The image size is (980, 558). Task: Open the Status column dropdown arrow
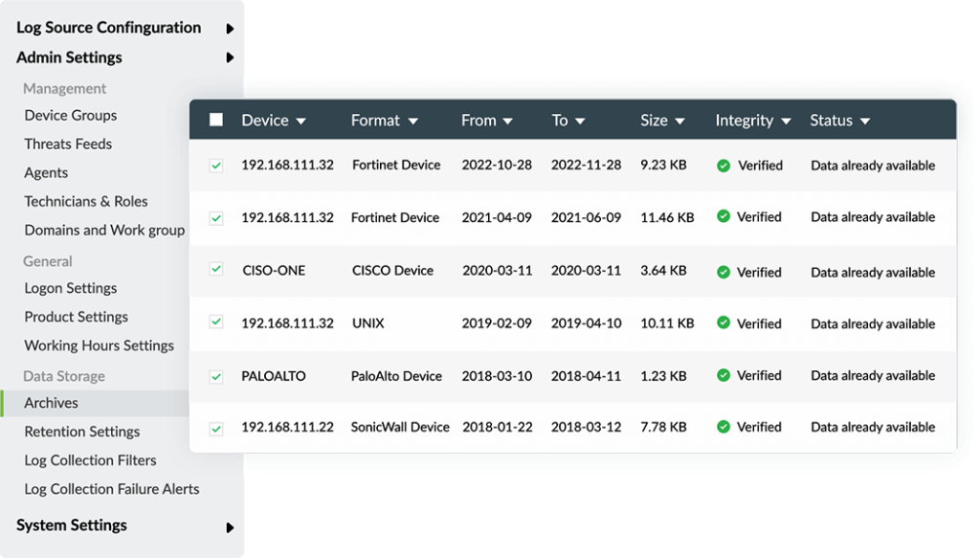(x=865, y=122)
